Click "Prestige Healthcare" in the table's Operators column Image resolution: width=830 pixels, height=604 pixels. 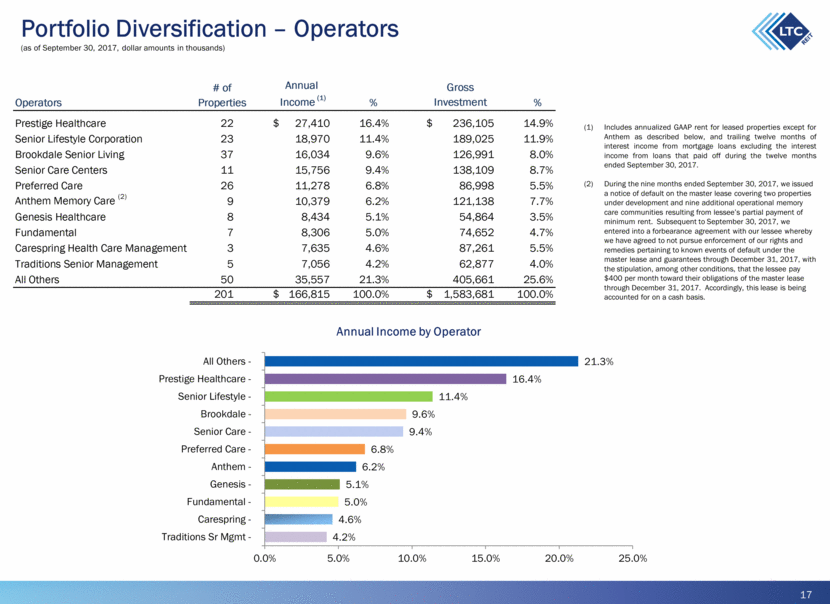point(60,123)
